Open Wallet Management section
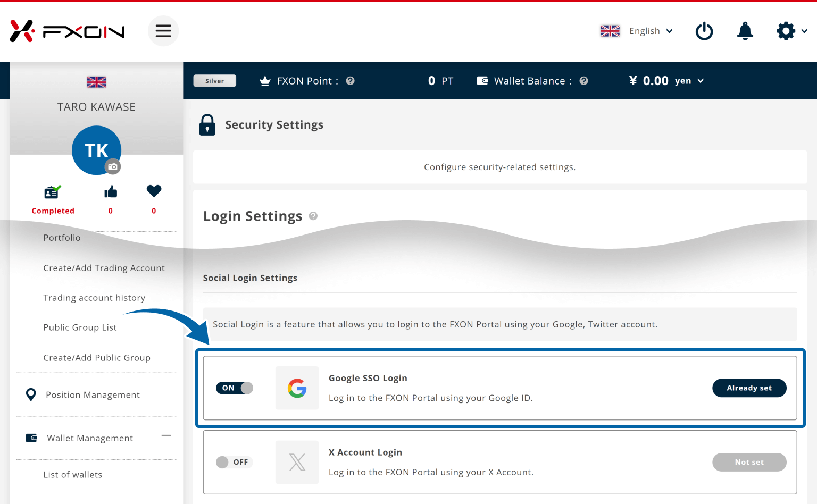The height and width of the screenshot is (504, 817). tap(90, 438)
